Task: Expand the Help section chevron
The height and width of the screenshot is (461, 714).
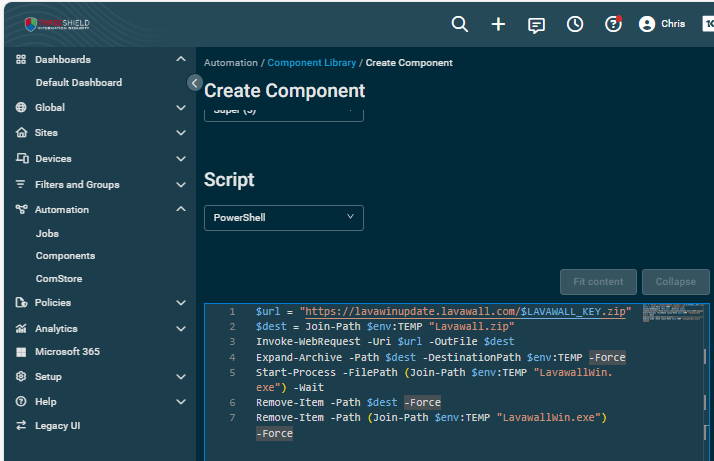Action: [x=181, y=402]
